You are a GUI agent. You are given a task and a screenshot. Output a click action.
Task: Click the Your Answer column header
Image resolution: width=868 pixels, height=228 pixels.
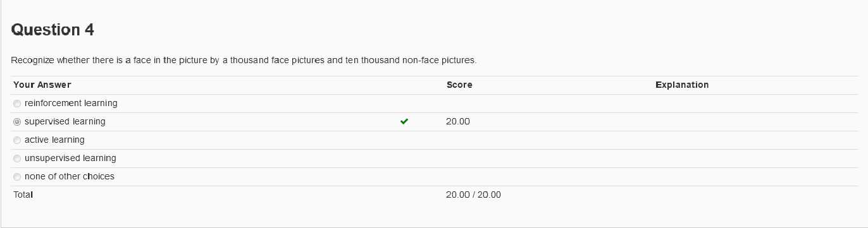click(x=42, y=85)
